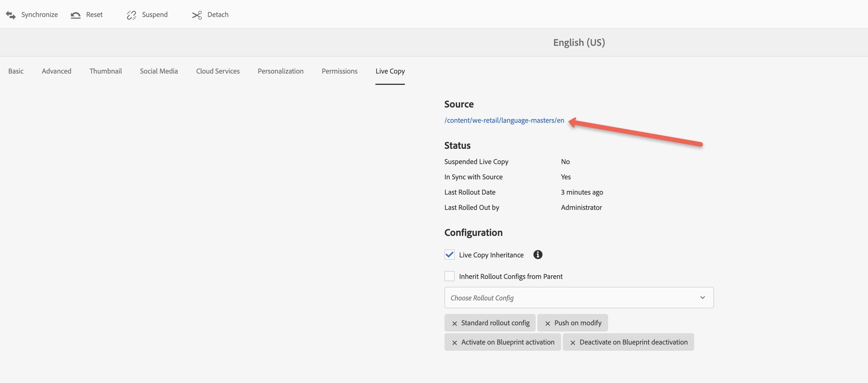The height and width of the screenshot is (383, 868).
Task: Switch to the Basic tab
Action: coord(16,71)
